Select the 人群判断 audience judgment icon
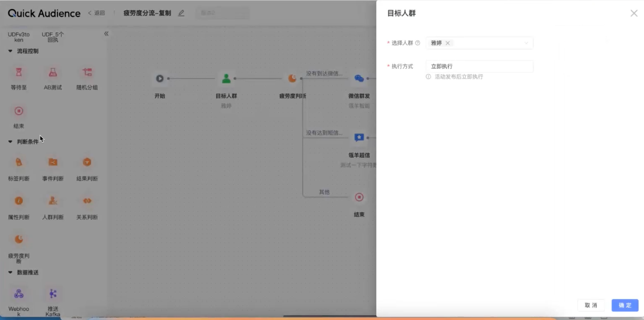The image size is (644, 320). pyautogui.click(x=53, y=201)
